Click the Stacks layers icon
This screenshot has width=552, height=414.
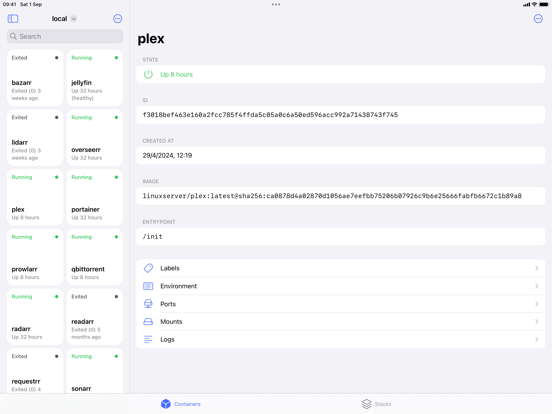[366, 404]
